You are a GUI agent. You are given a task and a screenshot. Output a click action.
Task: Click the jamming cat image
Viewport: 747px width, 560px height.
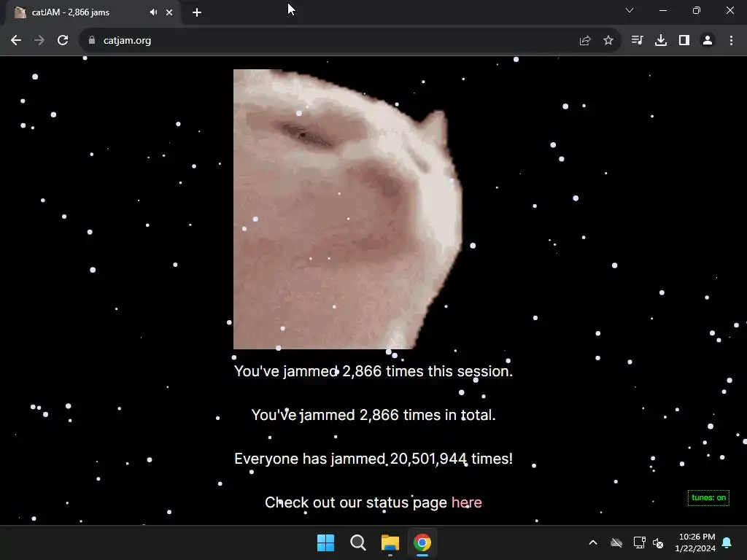pos(348,209)
